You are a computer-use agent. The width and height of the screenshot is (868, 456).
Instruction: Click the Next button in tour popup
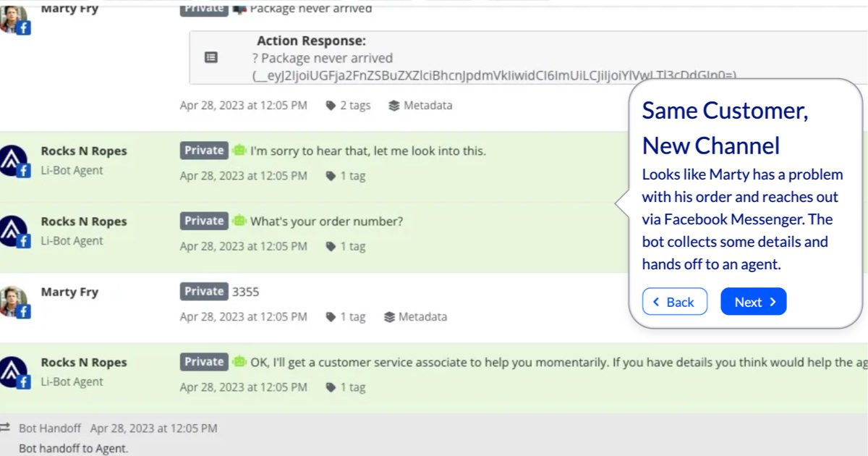pos(753,302)
